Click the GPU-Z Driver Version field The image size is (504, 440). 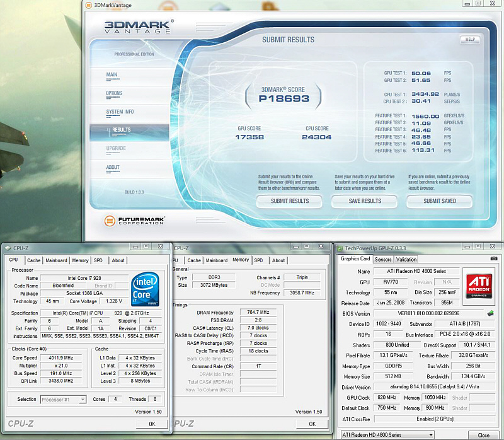(x=434, y=387)
